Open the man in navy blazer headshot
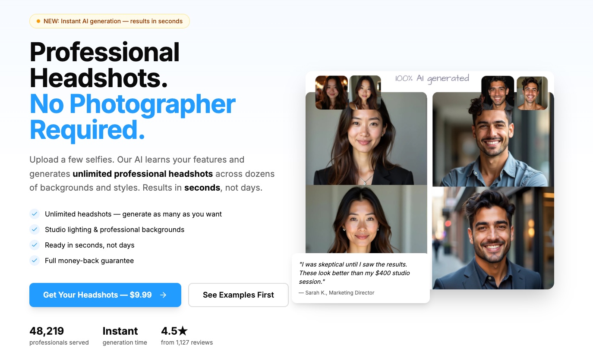 493,238
